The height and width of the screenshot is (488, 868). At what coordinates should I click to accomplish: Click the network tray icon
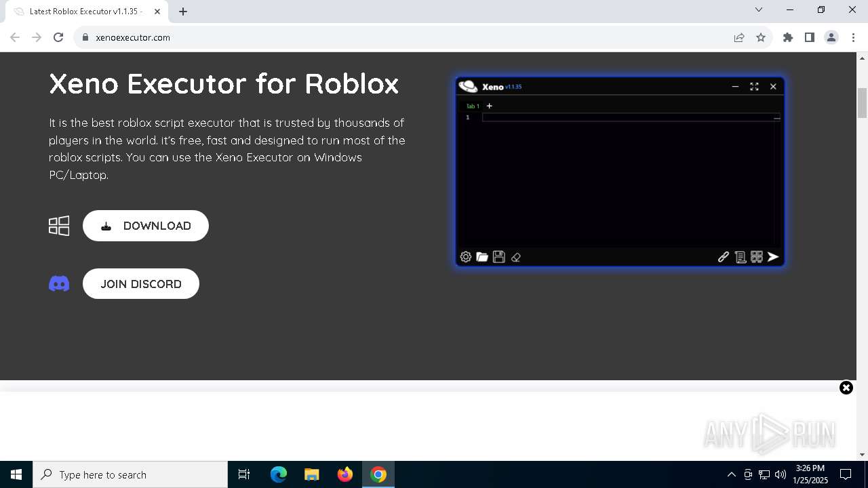(764, 474)
